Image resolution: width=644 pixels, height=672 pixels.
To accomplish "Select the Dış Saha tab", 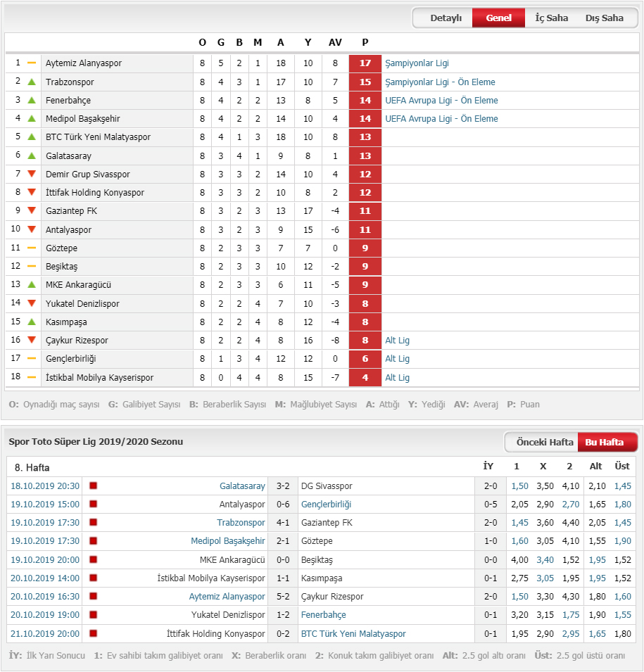I will pyautogui.click(x=604, y=18).
